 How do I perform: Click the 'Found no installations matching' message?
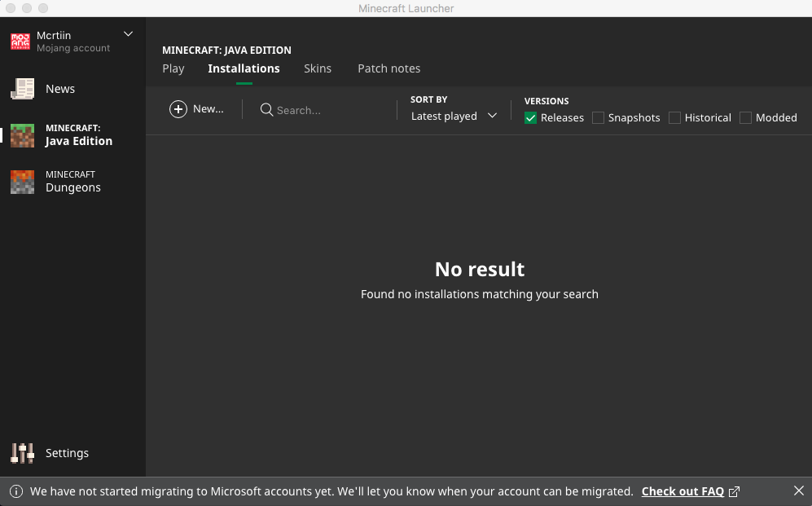point(480,294)
